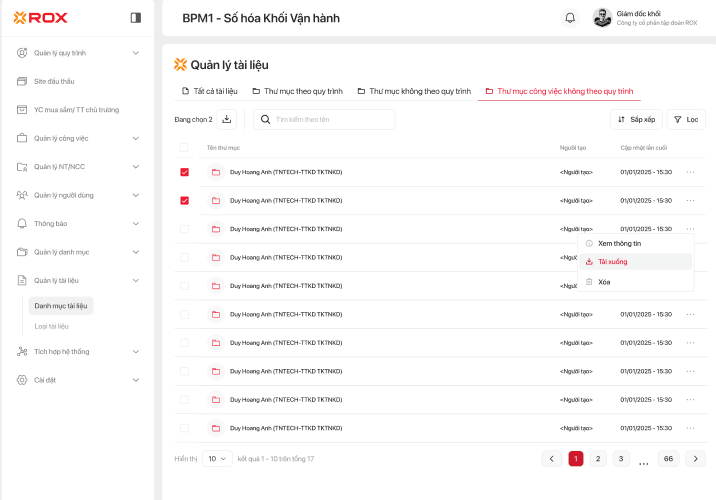716x500 pixels.
Task: Toggle the select-all checkbox in table header
Action: point(184,147)
